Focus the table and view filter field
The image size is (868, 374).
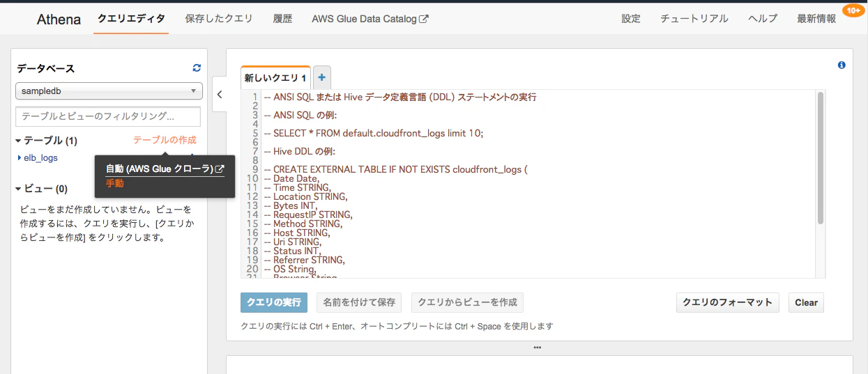click(x=108, y=116)
